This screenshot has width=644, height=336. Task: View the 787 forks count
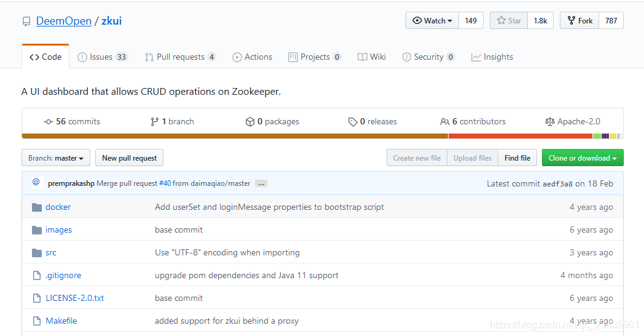(x=611, y=20)
